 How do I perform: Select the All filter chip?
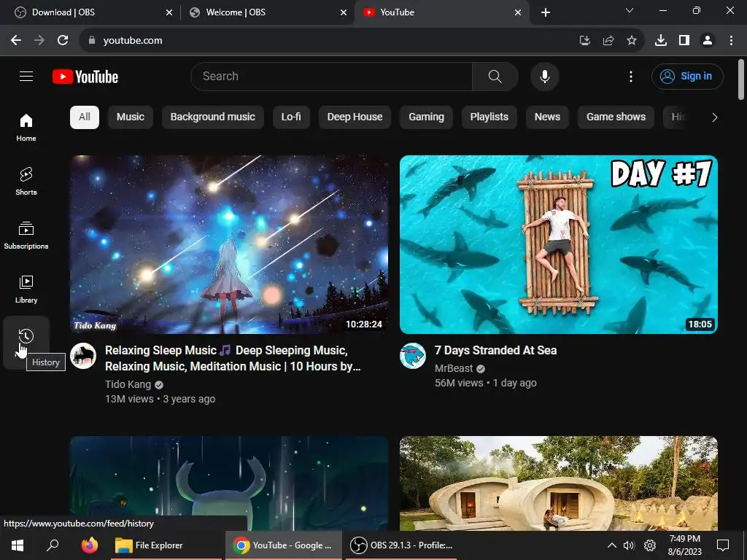(x=85, y=117)
